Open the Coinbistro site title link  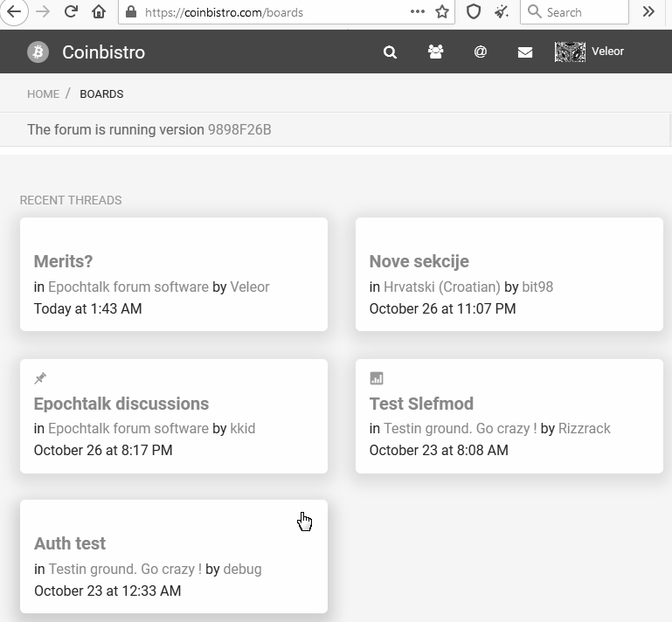click(104, 52)
